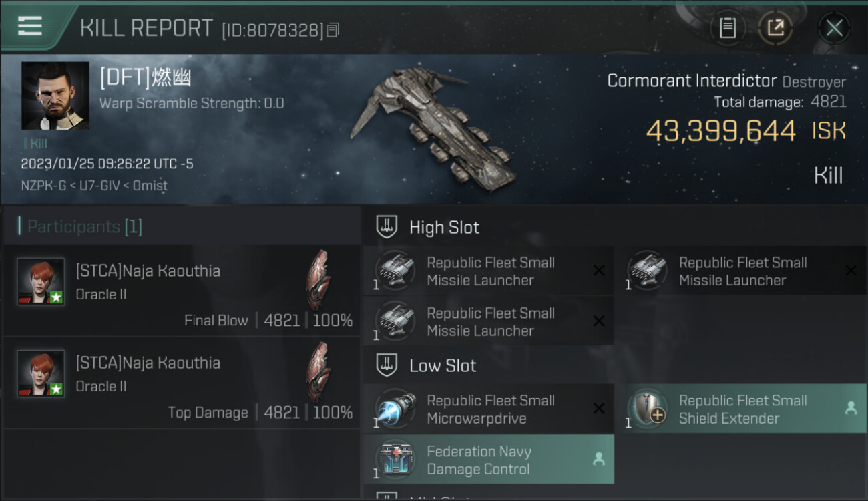Select Federation Navy Damage Control module
The height and width of the screenshot is (501, 868).
tap(489, 460)
